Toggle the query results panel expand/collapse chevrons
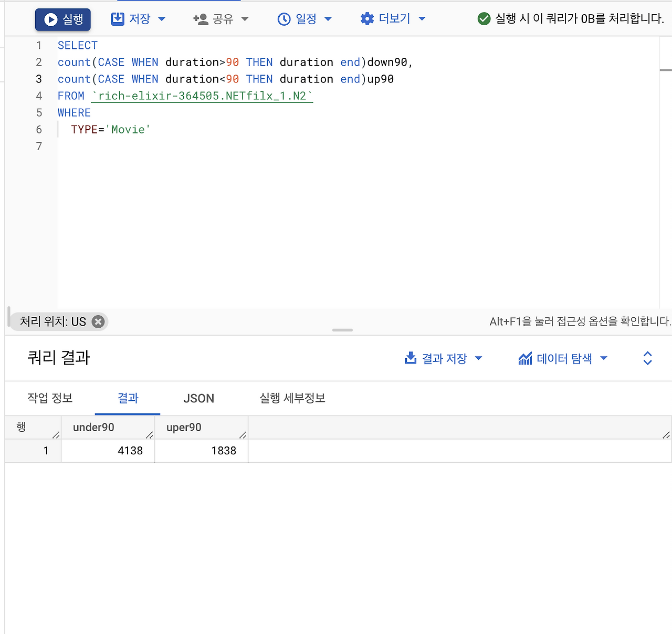This screenshot has height=634, width=672. (647, 358)
